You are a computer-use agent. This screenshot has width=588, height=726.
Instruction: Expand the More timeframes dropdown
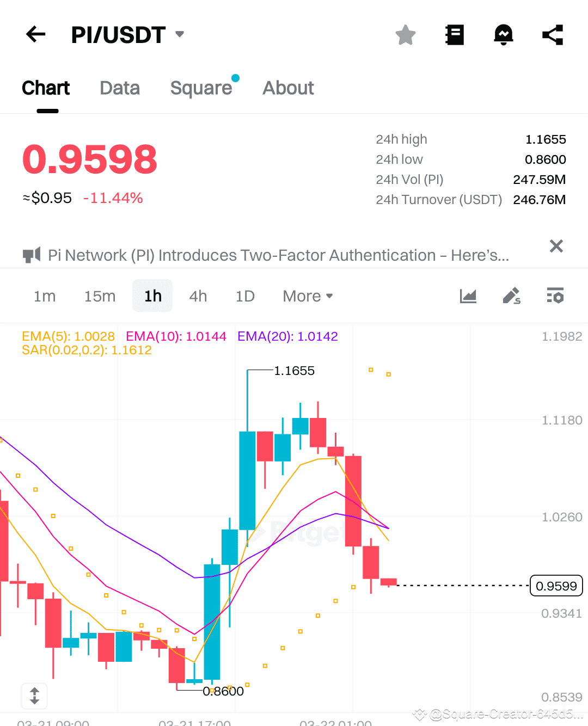tap(307, 296)
